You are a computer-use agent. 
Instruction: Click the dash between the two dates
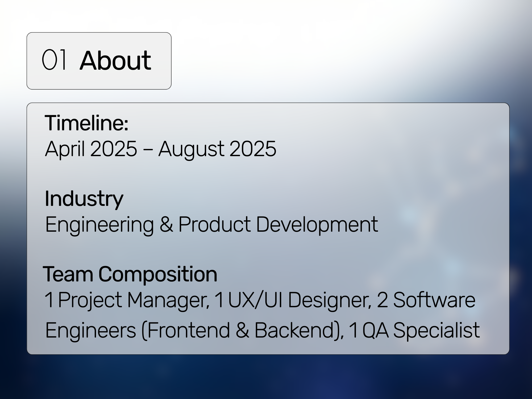(148, 149)
